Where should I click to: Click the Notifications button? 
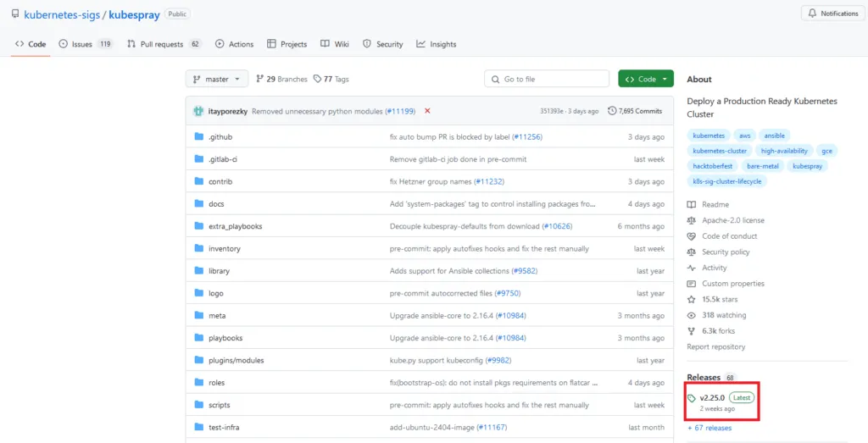(833, 14)
